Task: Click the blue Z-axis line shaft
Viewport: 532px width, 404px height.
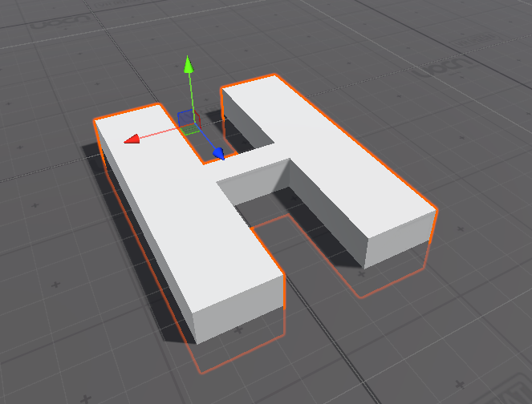Action: 205,143
